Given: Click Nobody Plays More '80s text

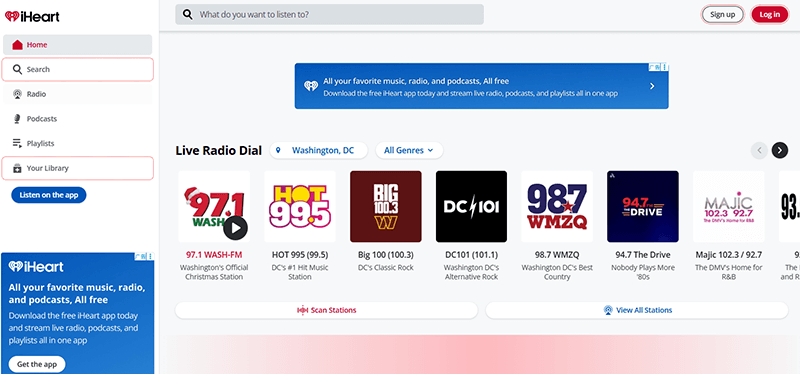Looking at the screenshot, I should 643,272.
